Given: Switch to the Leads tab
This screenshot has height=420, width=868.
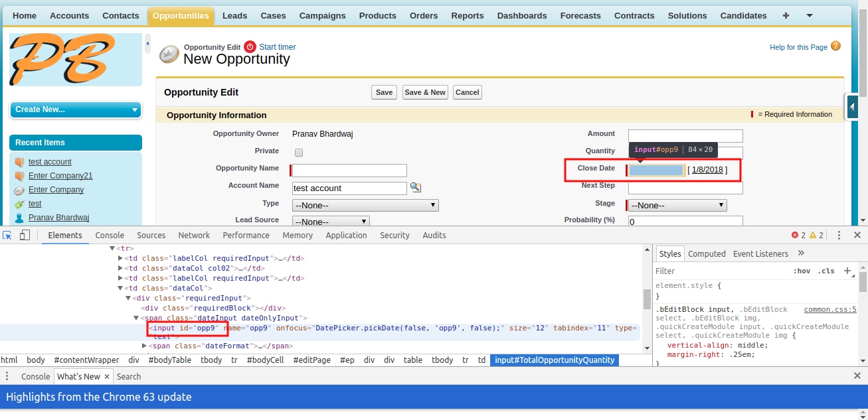Looking at the screenshot, I should point(234,15).
